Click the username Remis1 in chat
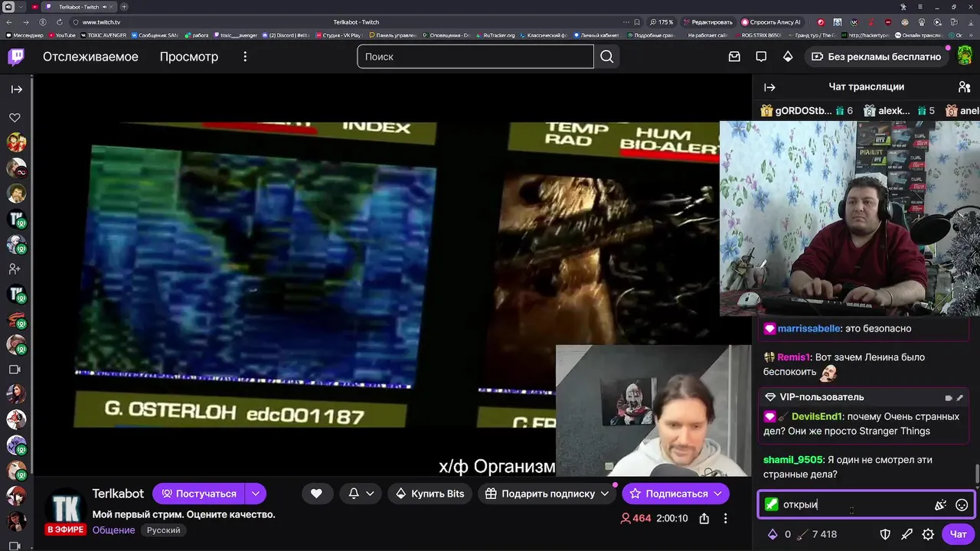Image resolution: width=980 pixels, height=551 pixels. pos(793,357)
